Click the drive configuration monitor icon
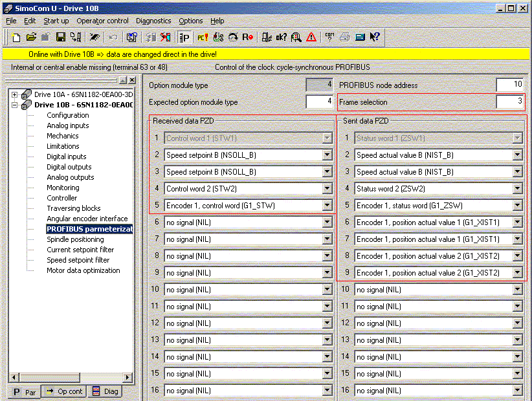This screenshot has height=401, width=532. (131, 37)
